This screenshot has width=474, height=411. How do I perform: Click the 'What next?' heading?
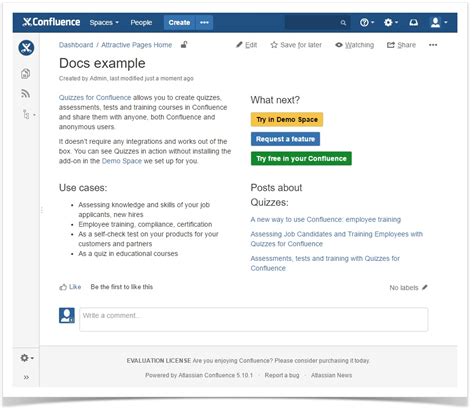pos(275,100)
